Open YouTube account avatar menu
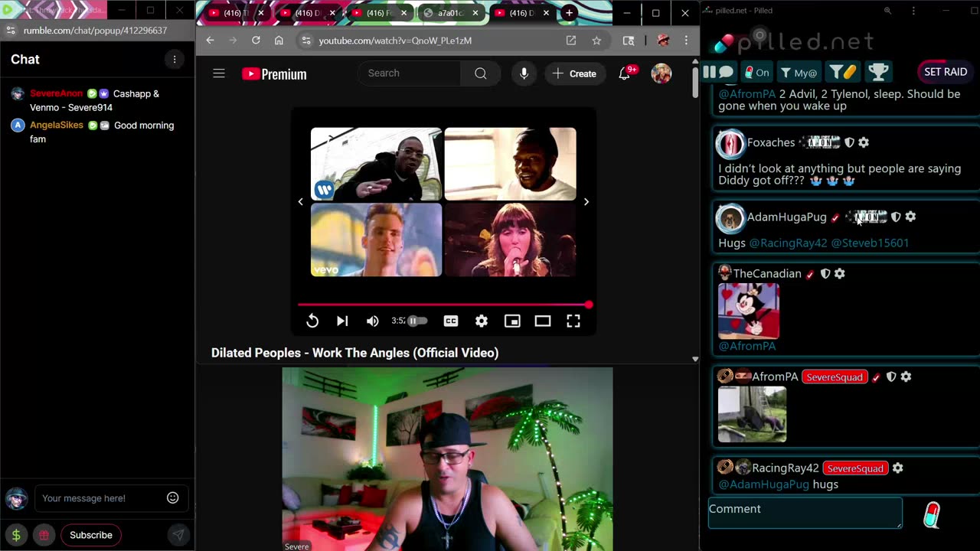 (661, 73)
